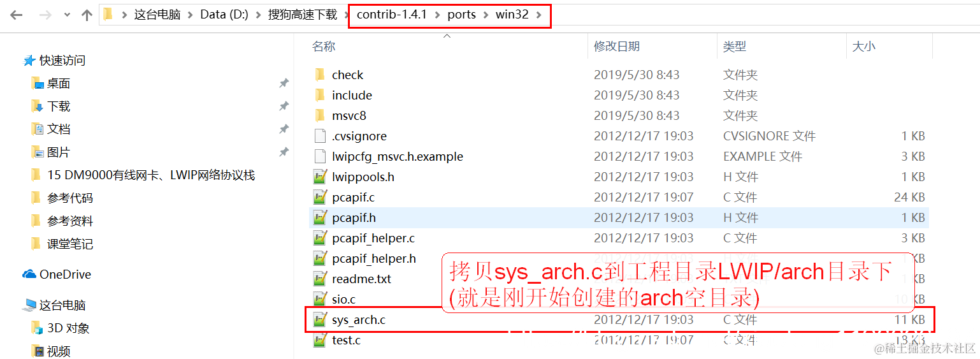Open the check folder icon
Image resolution: width=980 pixels, height=359 pixels.
(x=320, y=75)
